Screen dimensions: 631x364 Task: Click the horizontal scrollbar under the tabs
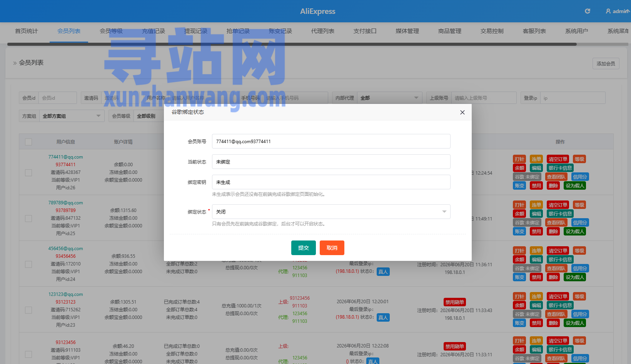[292, 44]
